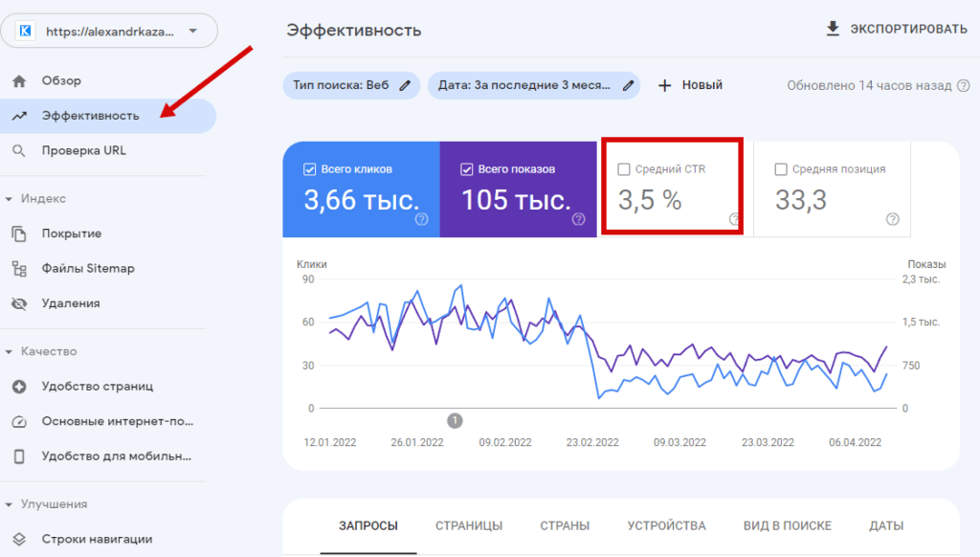
Task: Enable the Средний CTR checkbox
Action: tap(624, 169)
